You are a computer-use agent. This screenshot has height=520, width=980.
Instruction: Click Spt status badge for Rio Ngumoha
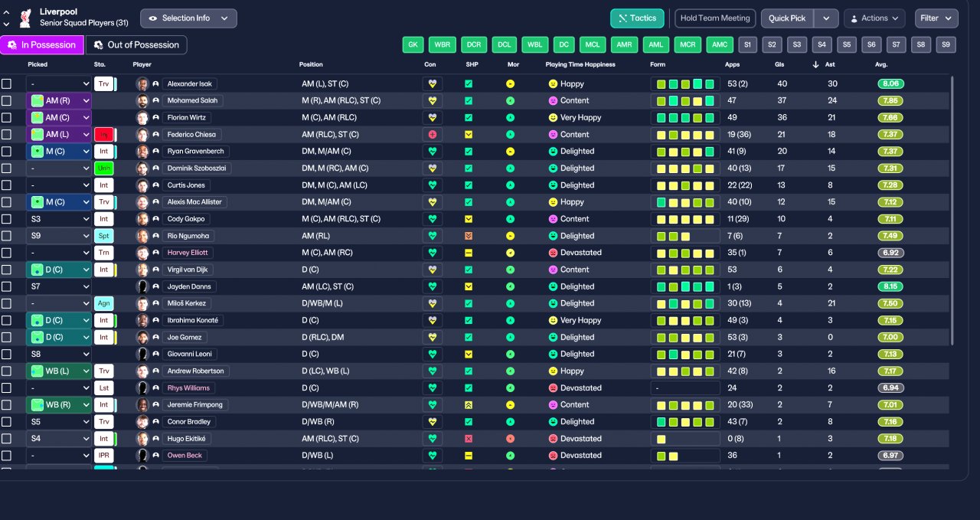104,236
